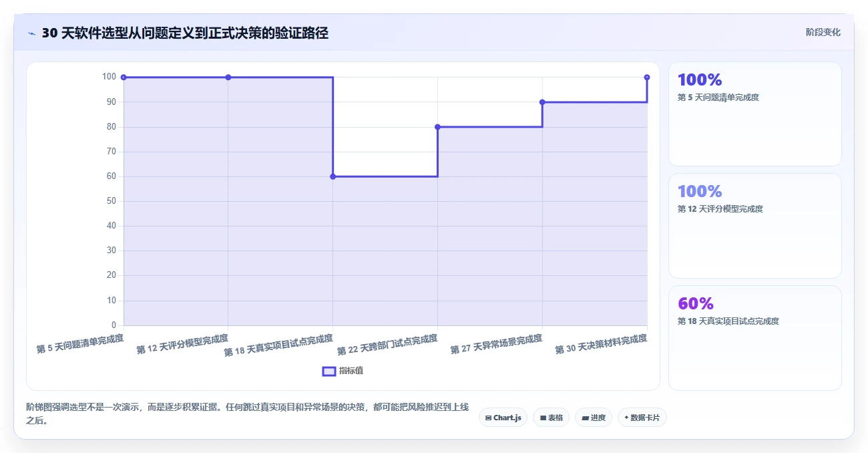The image size is (868, 453).
Task: Click the Chart.js tag chip
Action: (503, 418)
